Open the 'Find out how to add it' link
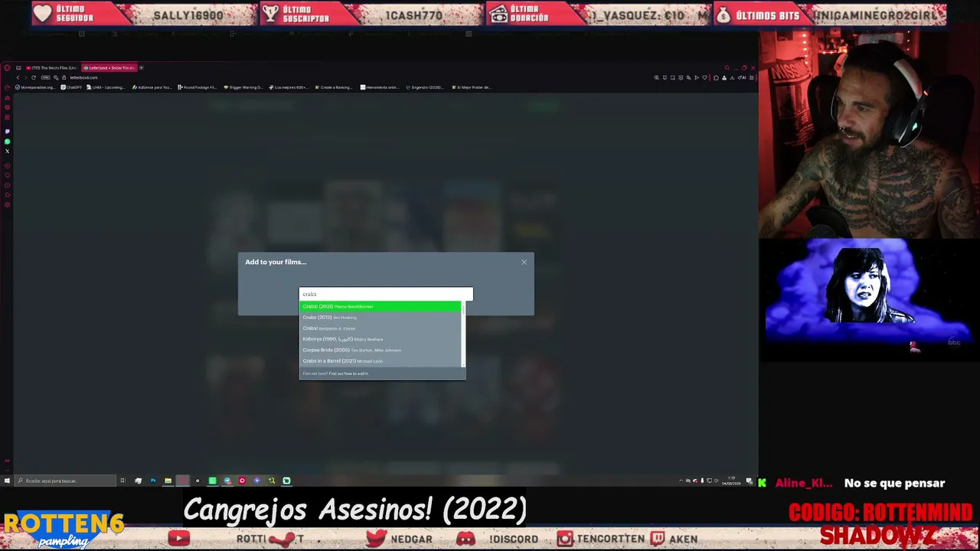 348,373
